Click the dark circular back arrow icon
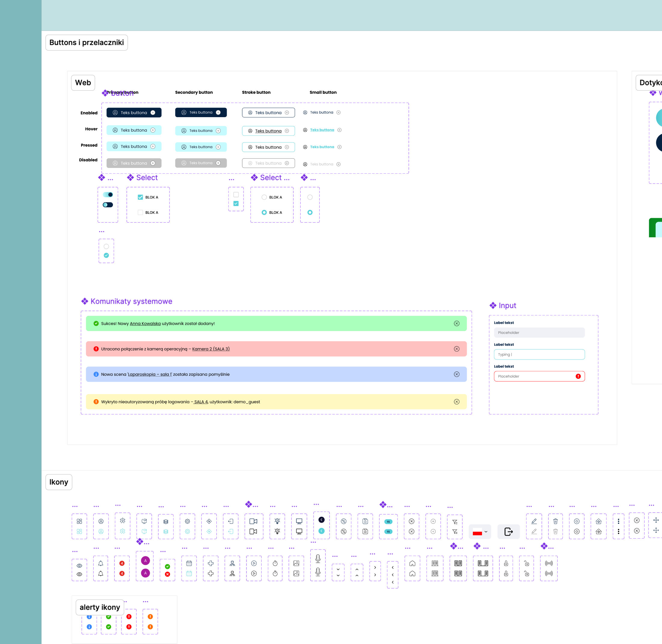This screenshot has width=662, height=644. click(321, 520)
